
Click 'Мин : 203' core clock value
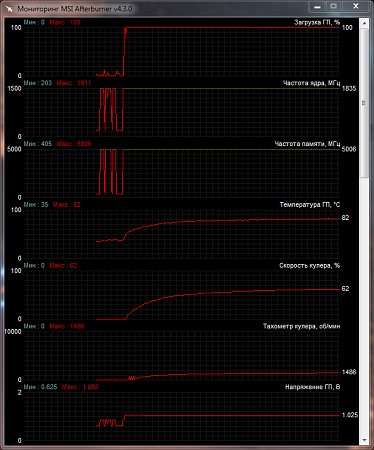(38, 83)
